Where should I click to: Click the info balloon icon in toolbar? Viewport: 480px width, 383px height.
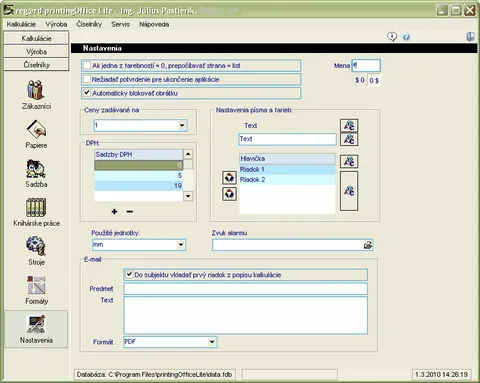click(x=392, y=36)
